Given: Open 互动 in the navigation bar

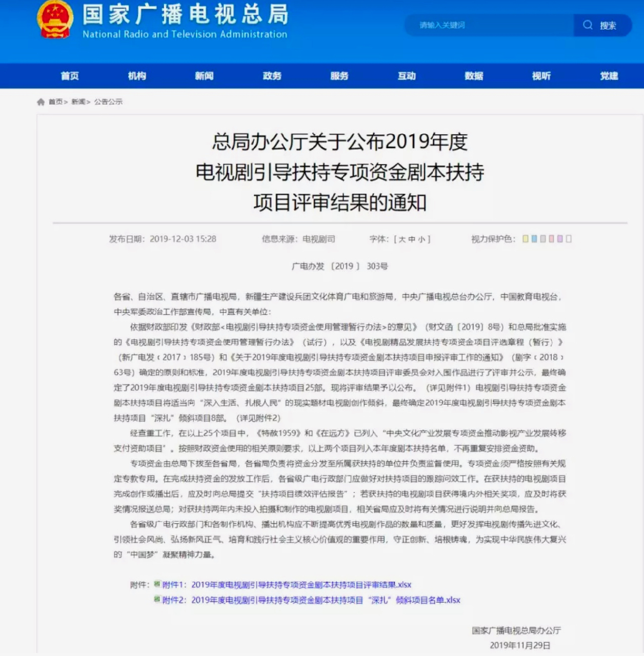Looking at the screenshot, I should click(407, 76).
